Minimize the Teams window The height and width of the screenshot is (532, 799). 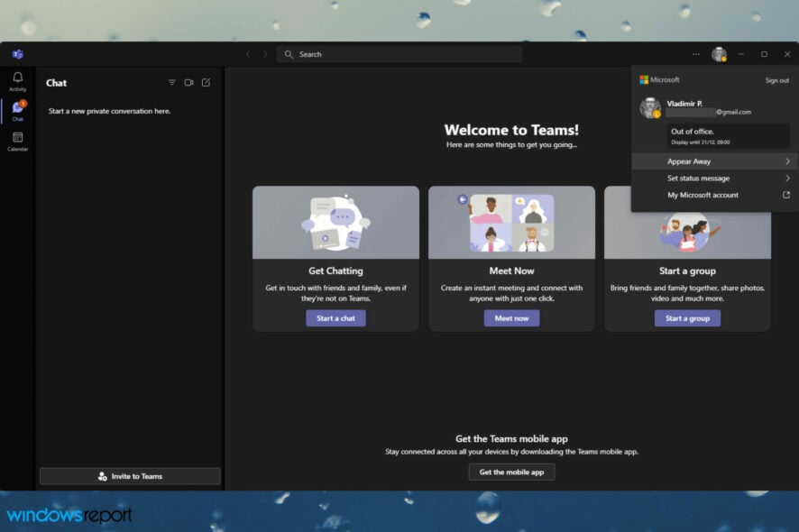point(741,54)
